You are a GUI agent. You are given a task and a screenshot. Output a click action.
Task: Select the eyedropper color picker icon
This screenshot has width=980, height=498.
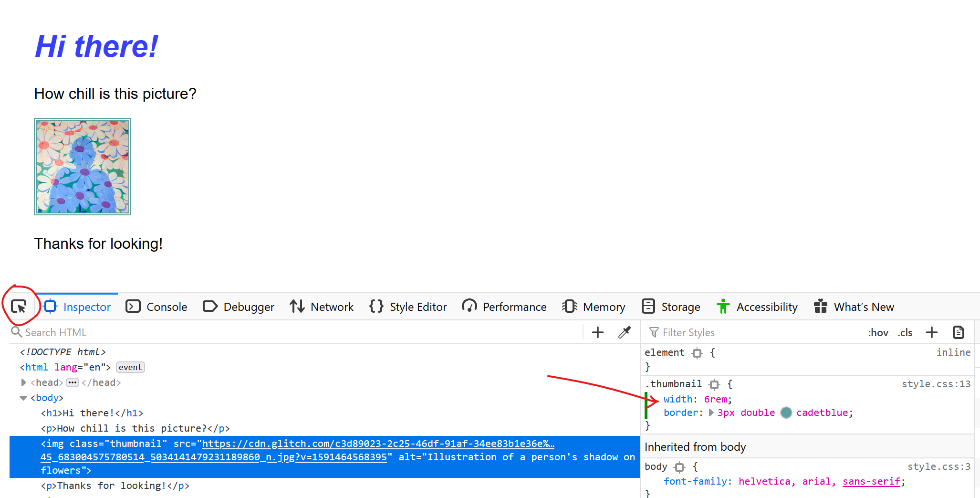[625, 332]
